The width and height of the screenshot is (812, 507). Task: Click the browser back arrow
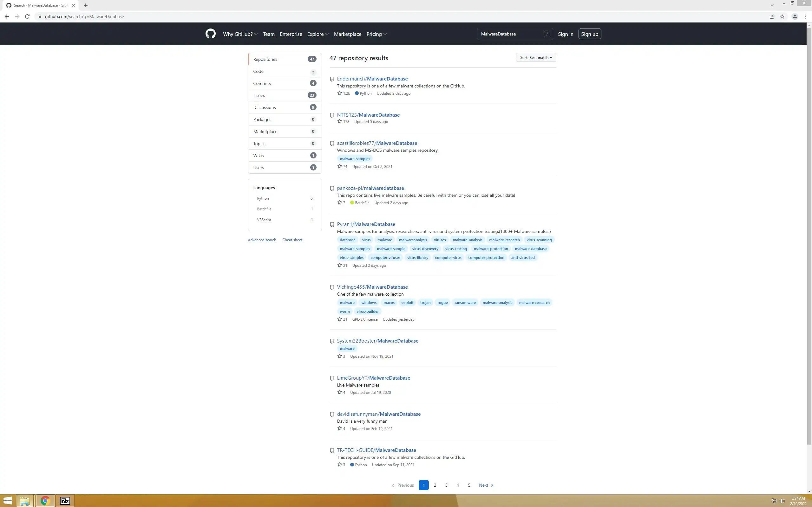(7, 16)
